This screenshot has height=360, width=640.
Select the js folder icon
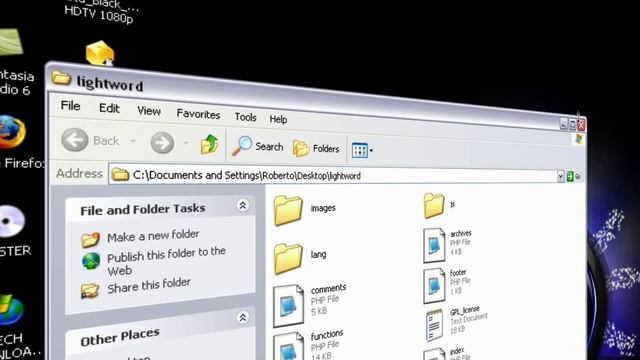click(433, 205)
